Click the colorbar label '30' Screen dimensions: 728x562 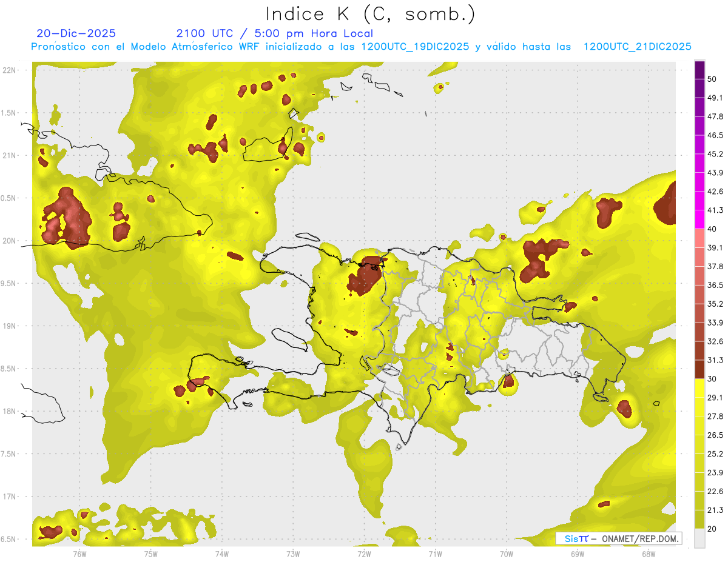[712, 380]
